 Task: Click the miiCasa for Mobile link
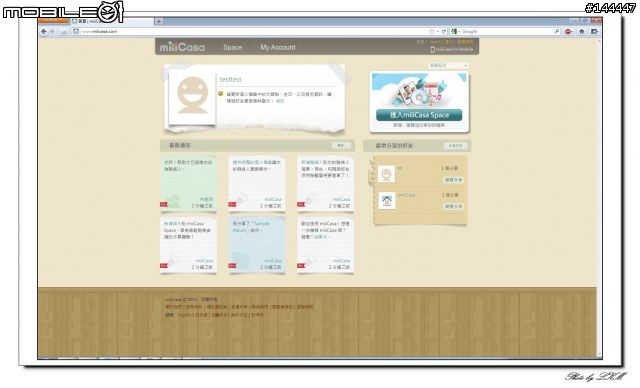454,49
